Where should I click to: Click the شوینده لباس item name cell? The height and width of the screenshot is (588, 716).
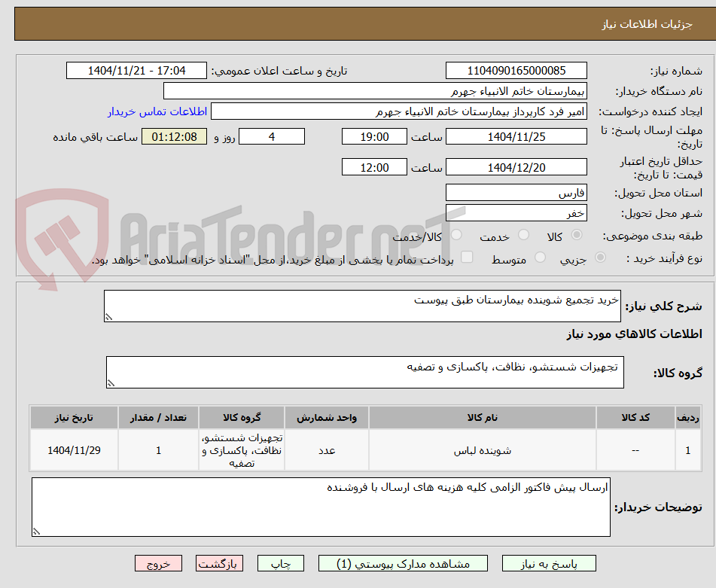click(482, 450)
